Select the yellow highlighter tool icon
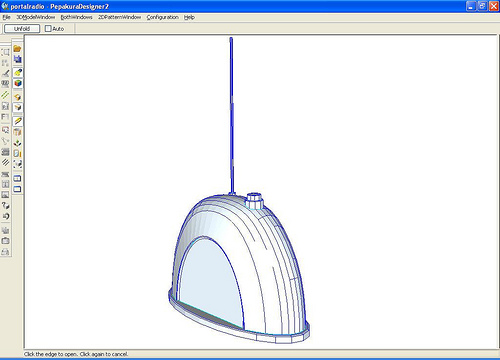The height and width of the screenshot is (360, 500). [18, 72]
